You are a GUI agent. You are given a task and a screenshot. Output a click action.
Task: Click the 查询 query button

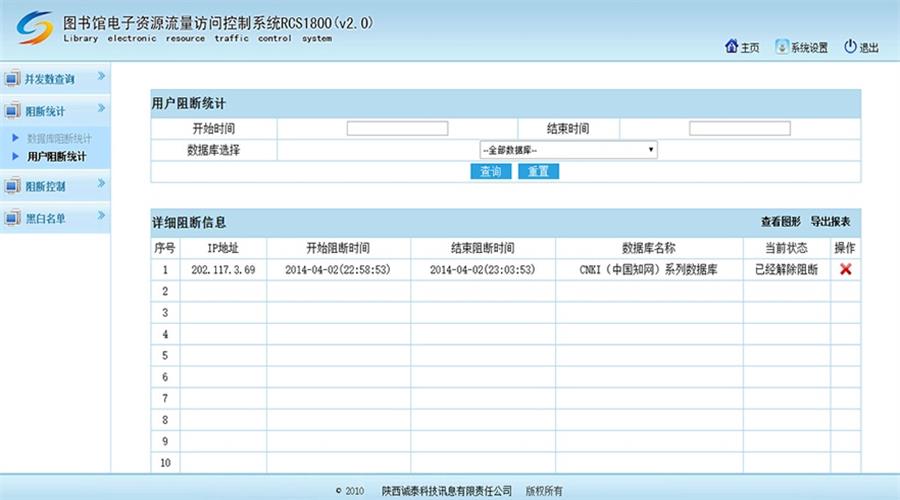tap(490, 172)
